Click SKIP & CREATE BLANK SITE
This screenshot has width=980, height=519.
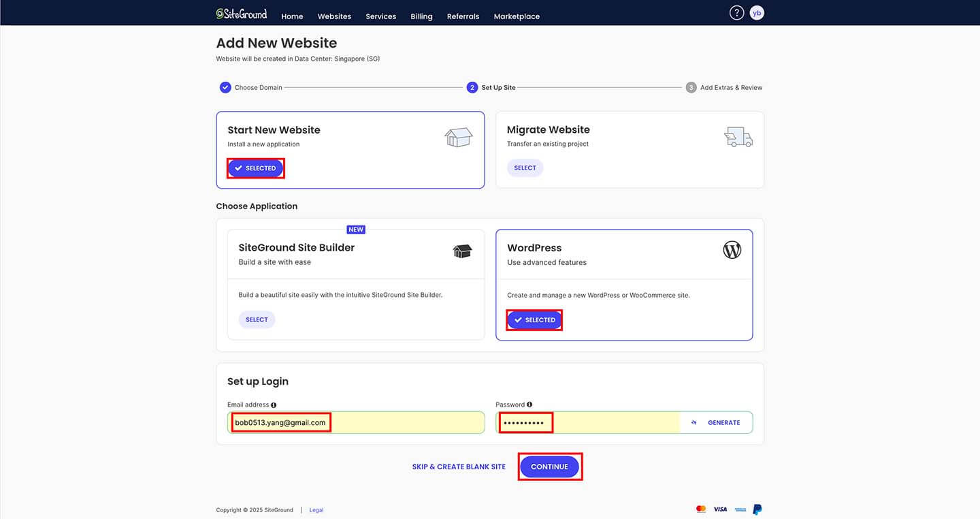(x=459, y=467)
